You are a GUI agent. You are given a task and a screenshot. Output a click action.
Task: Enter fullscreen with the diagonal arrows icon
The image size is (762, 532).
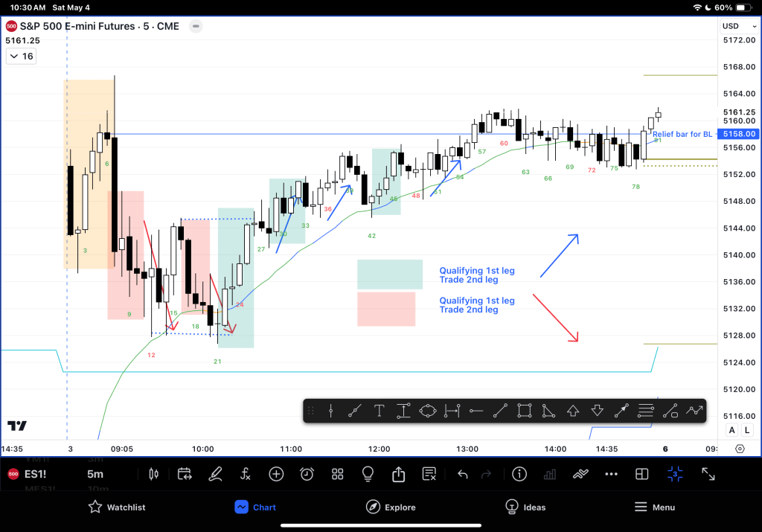[708, 474]
